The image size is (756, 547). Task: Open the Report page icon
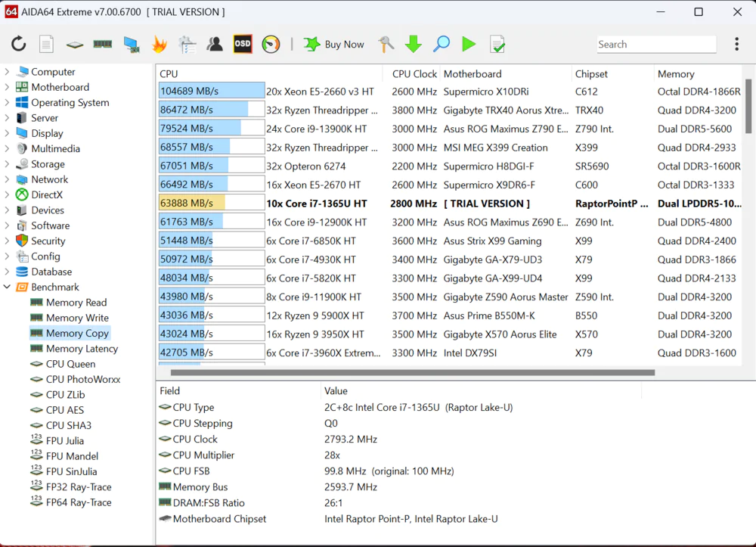pyautogui.click(x=46, y=45)
